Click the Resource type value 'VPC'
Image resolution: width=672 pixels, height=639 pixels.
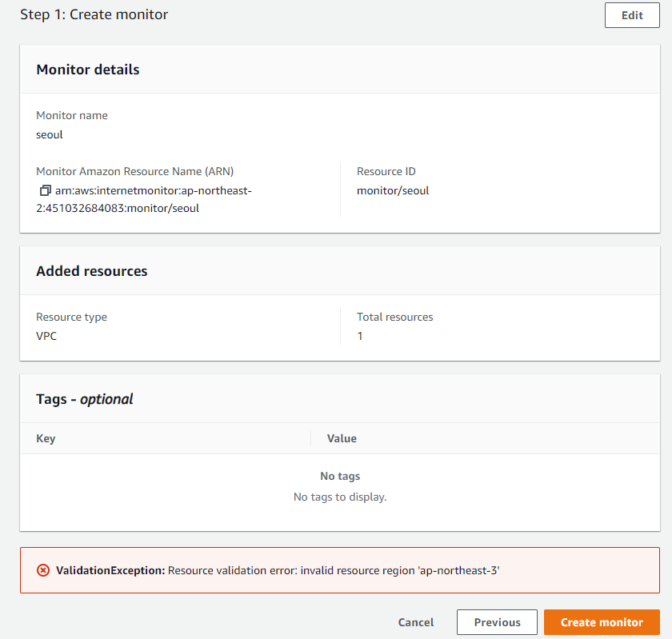(46, 336)
